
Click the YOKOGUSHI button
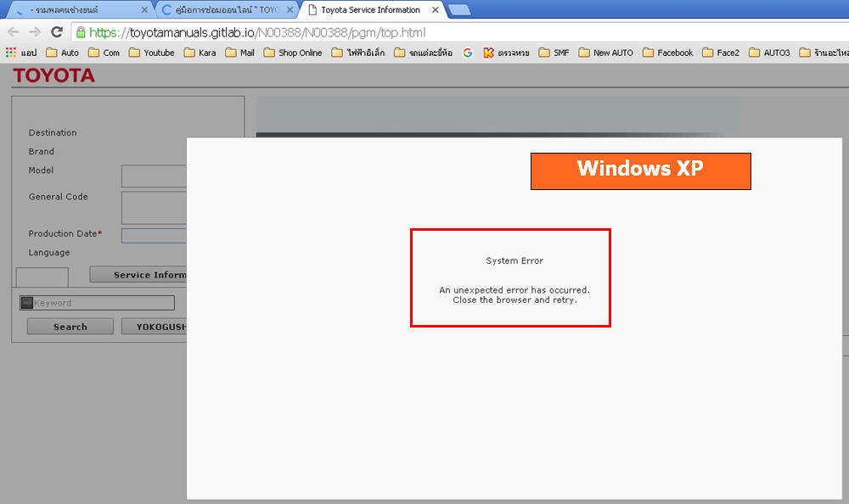[155, 327]
